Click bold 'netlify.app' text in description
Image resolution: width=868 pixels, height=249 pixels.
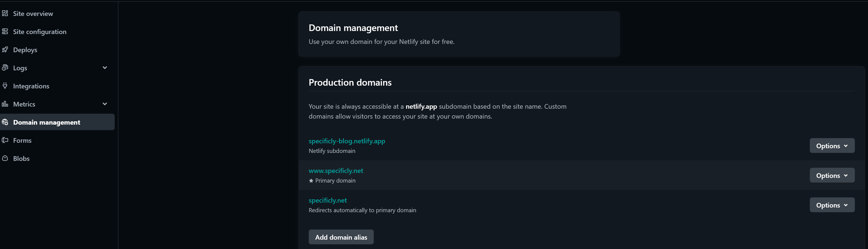tap(421, 107)
